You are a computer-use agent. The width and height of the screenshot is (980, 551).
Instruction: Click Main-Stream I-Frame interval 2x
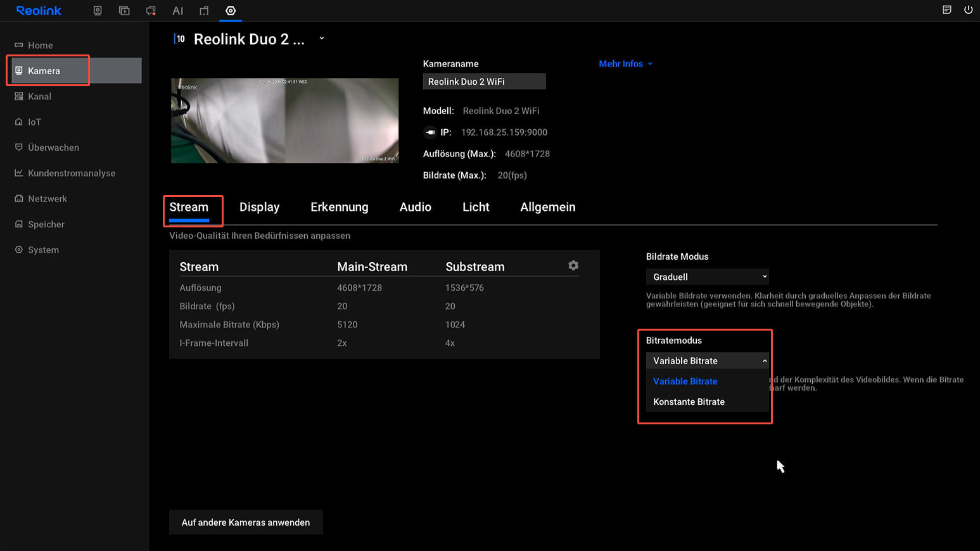pyautogui.click(x=342, y=343)
